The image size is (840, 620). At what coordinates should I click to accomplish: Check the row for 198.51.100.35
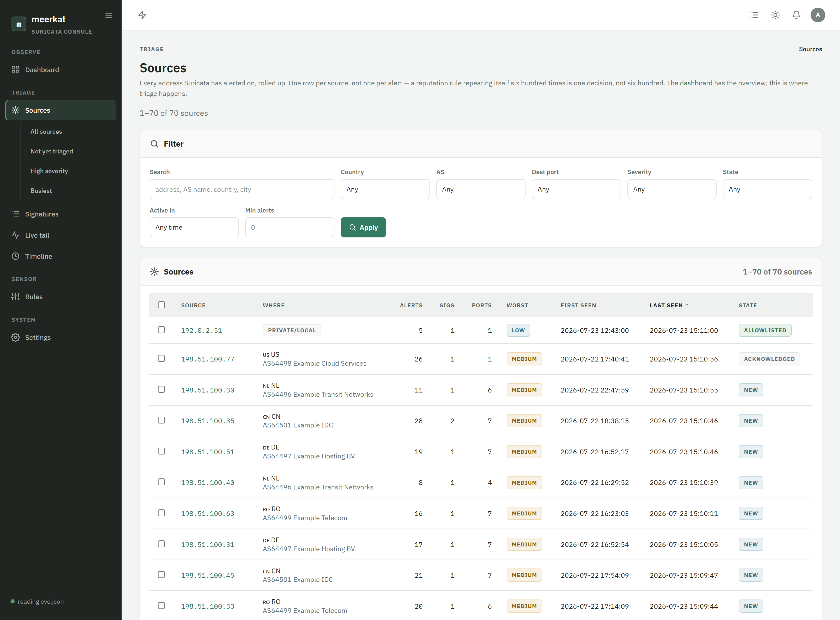pos(161,420)
